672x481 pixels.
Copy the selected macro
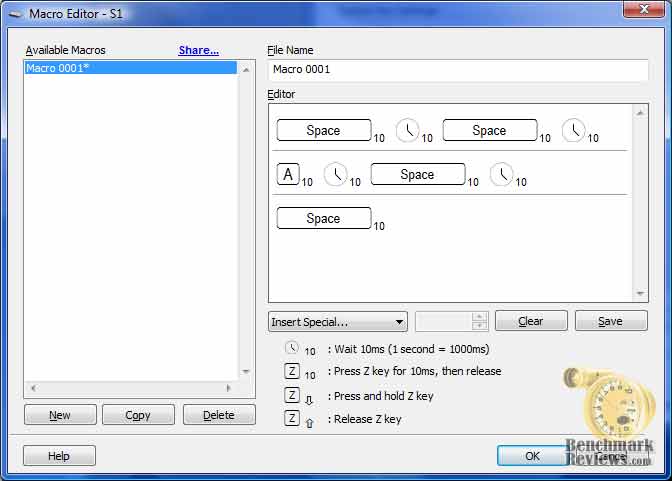(x=138, y=415)
